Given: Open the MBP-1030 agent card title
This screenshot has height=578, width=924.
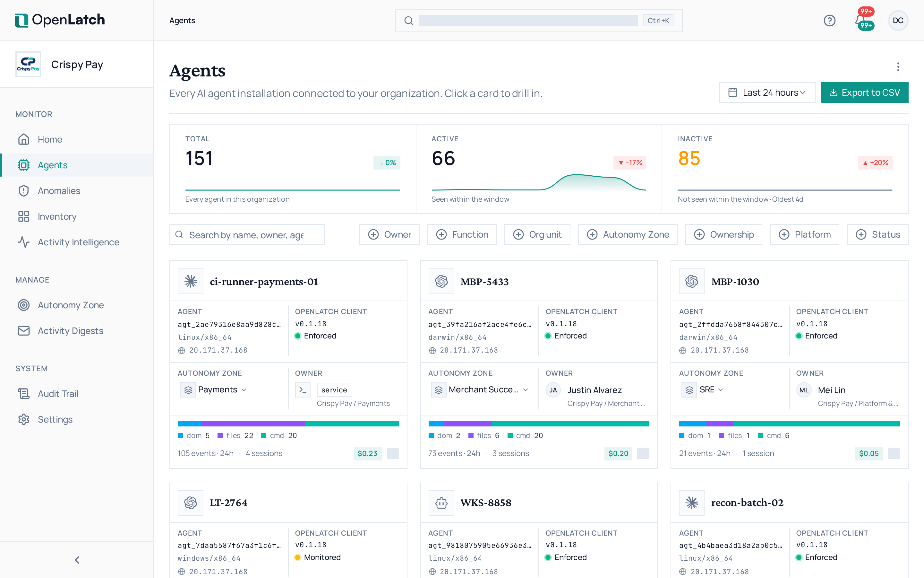Looking at the screenshot, I should 735,281.
